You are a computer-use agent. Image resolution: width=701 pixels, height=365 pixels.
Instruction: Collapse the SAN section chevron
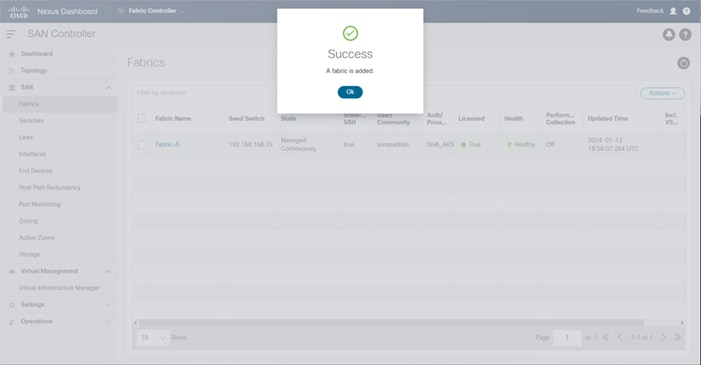coord(108,88)
